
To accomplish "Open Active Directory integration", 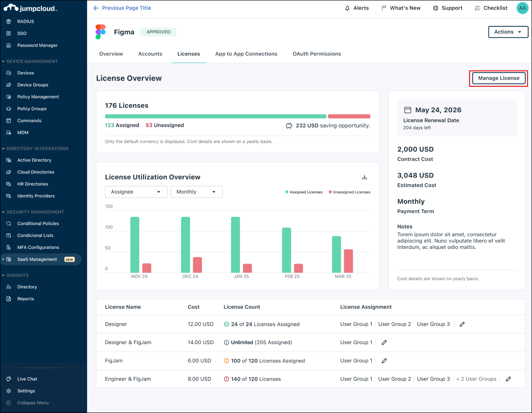I will pos(34,160).
